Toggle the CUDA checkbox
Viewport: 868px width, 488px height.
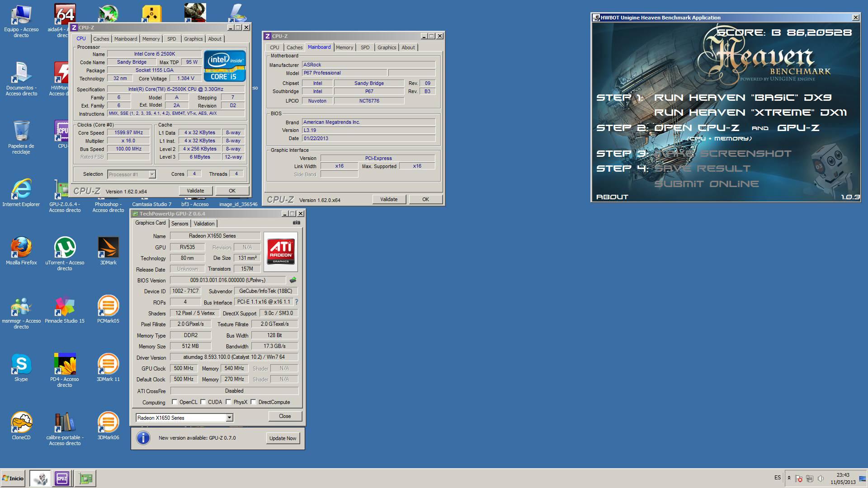[203, 402]
